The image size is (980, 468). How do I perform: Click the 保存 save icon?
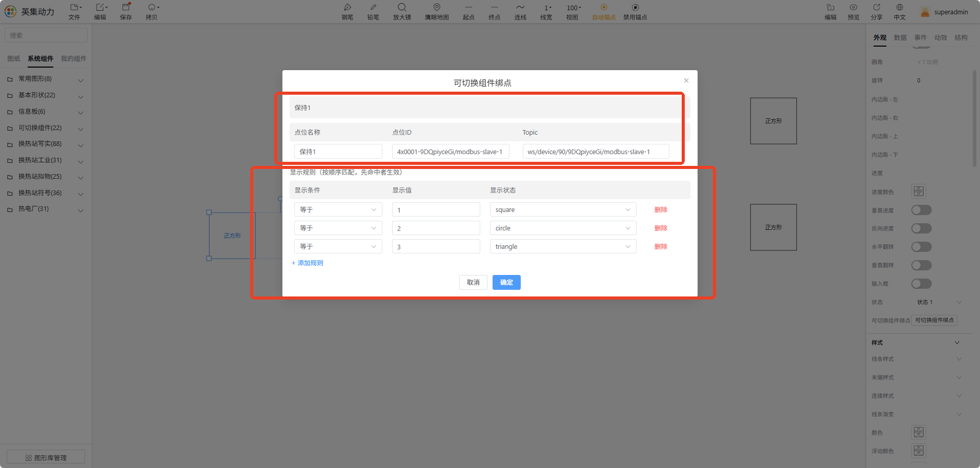[126, 7]
